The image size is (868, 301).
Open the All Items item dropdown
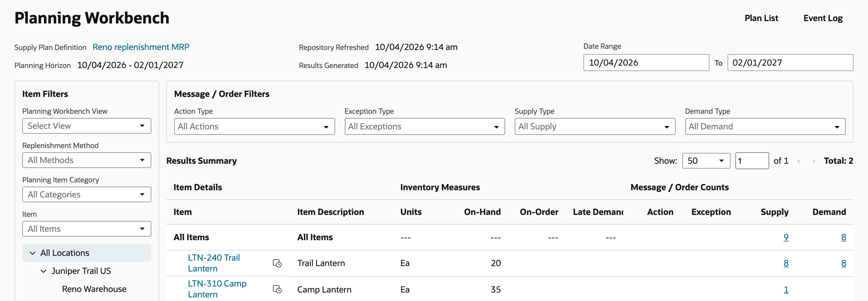86,229
